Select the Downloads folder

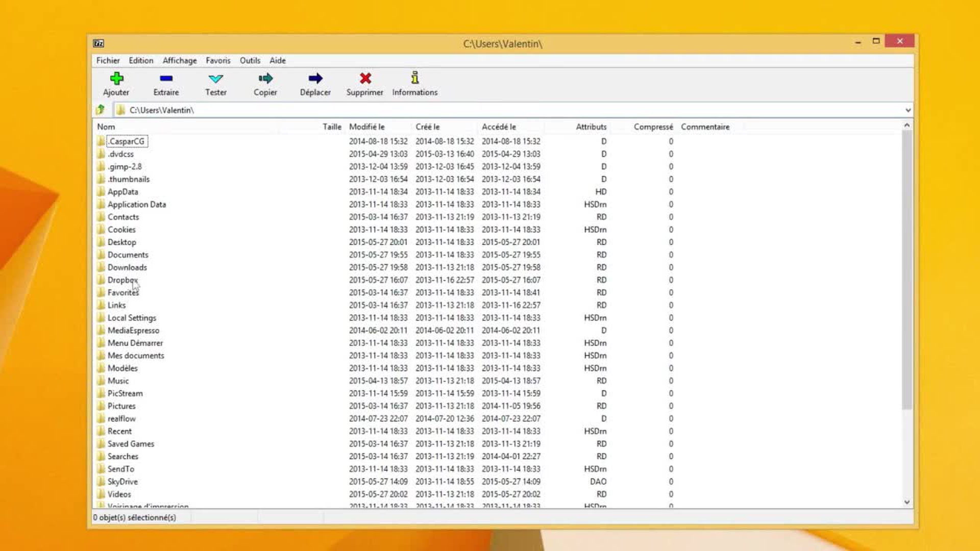point(127,267)
